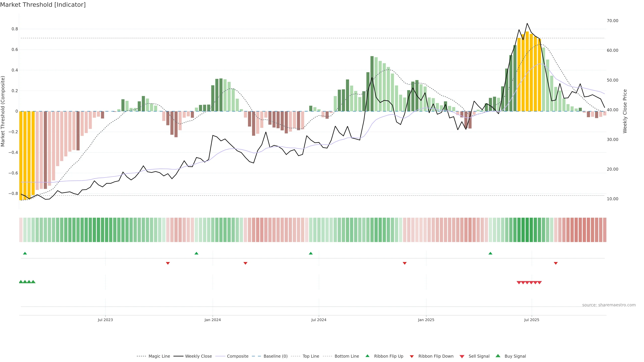Click the darkest green ribbon heatmap cell
Image resolution: width=644 pixels, height=362 pixels.
[x=527, y=230]
